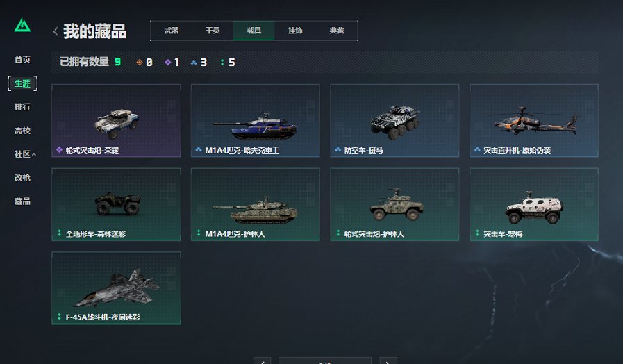The image size is (623, 364).
Task: Click the next page arrow at bottom
Action: [388, 361]
